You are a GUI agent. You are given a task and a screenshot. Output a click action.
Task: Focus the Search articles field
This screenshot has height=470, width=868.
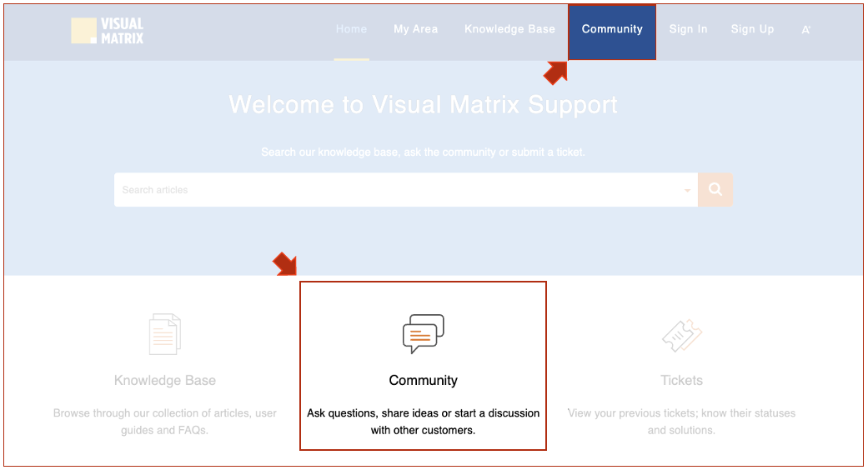click(396, 190)
